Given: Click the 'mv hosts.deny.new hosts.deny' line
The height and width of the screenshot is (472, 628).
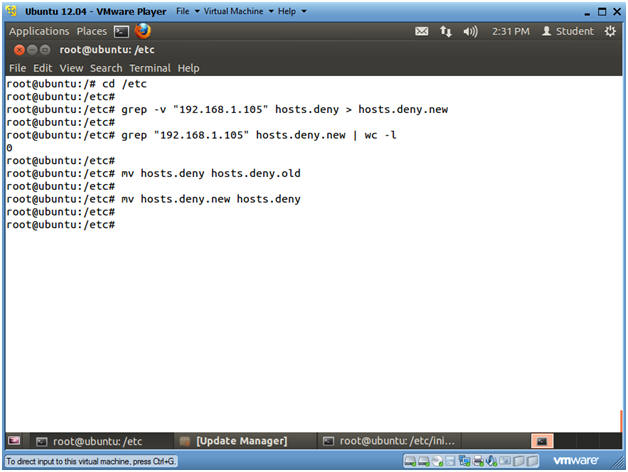Looking at the screenshot, I should [153, 199].
